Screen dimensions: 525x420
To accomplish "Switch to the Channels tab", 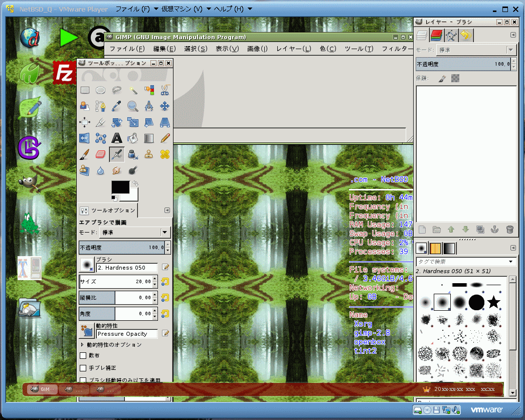I will point(437,35).
